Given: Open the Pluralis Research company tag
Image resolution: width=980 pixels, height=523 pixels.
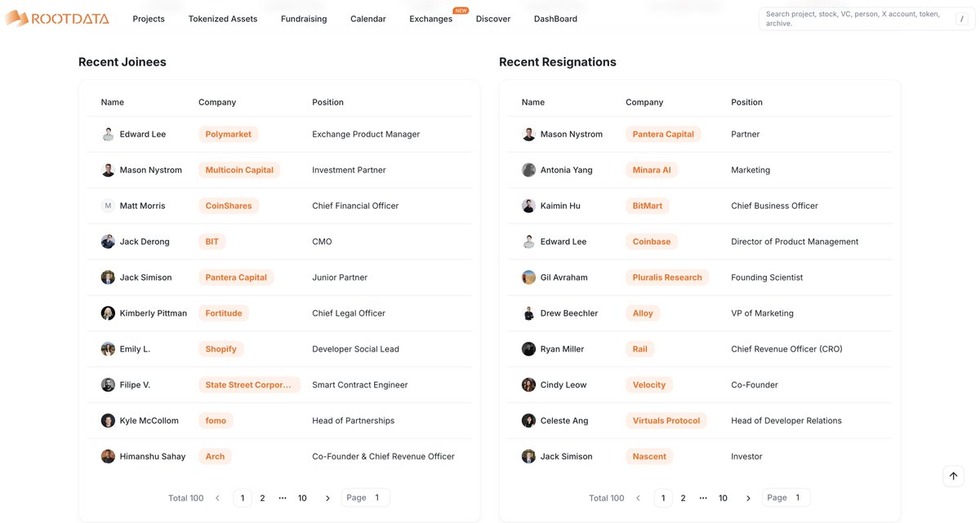Looking at the screenshot, I should tap(667, 277).
